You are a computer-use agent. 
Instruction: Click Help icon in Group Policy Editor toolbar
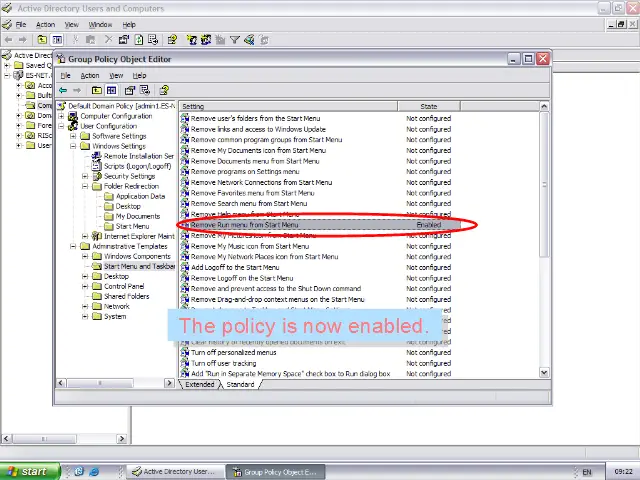pos(164,90)
